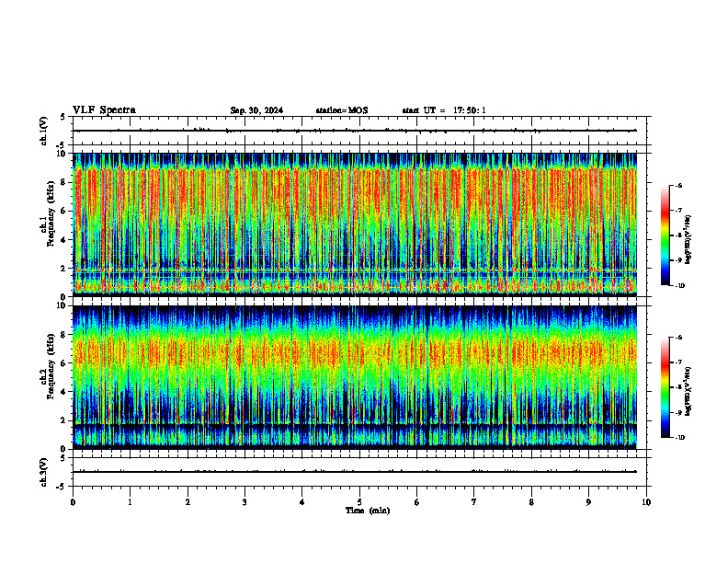The height and width of the screenshot is (563, 728).
Task: Click the "Time (min)" axis label
Action: pyautogui.click(x=368, y=511)
